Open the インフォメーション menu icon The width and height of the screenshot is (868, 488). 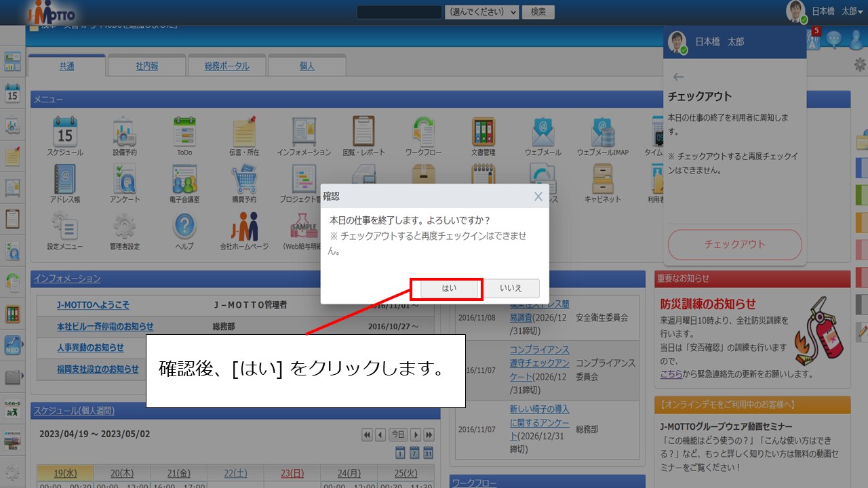coord(304,131)
